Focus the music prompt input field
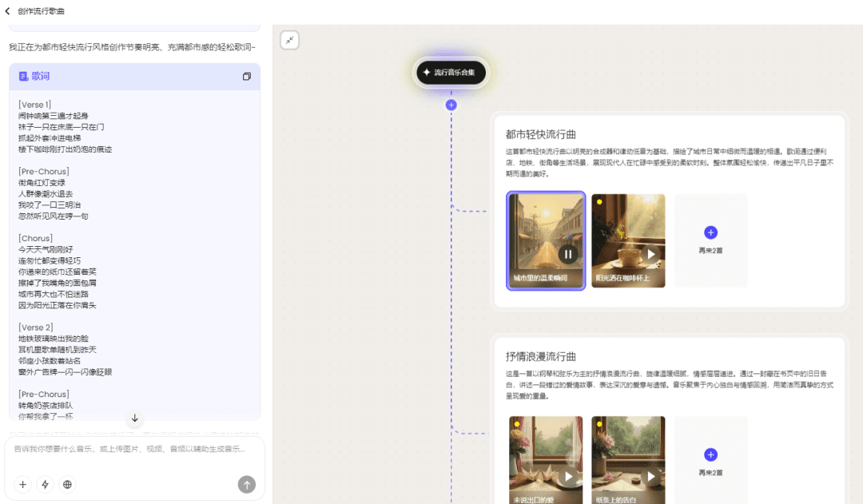863x504 pixels. click(128, 449)
